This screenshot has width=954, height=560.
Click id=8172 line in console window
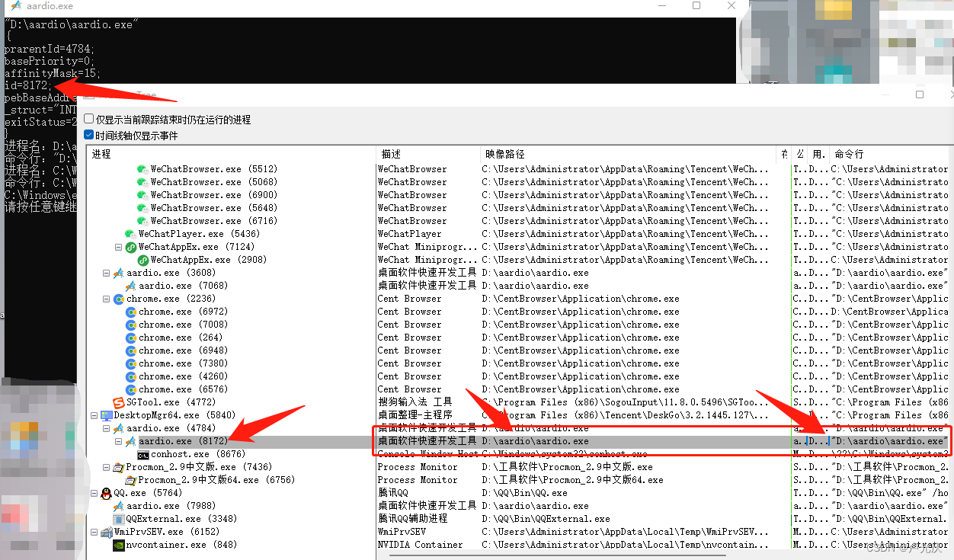[29, 85]
